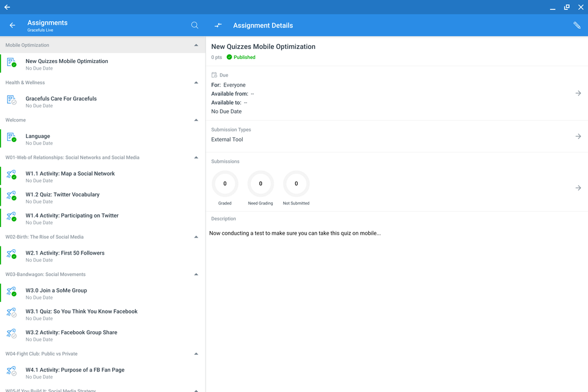The image size is (588, 392).
Task: Click the collapse panel arrows icon
Action: (x=218, y=25)
